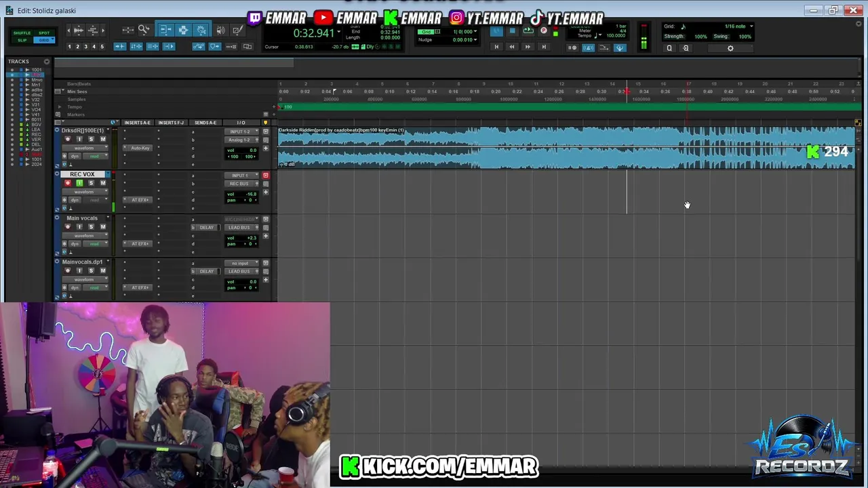The height and width of the screenshot is (488, 868).
Task: Click the playhead marker in Min:Secs ruler
Action: coord(627,91)
